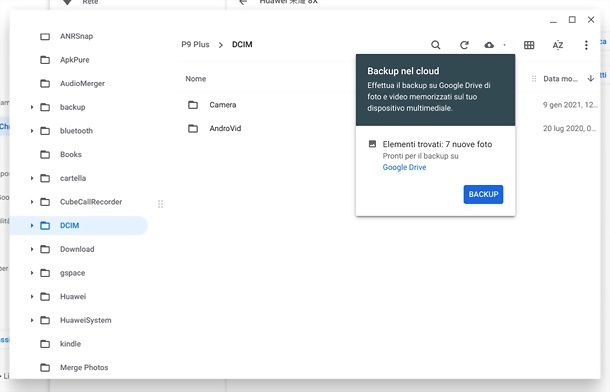This screenshot has width=610, height=392.
Task: Open the three-dot more menu
Action: (586, 45)
